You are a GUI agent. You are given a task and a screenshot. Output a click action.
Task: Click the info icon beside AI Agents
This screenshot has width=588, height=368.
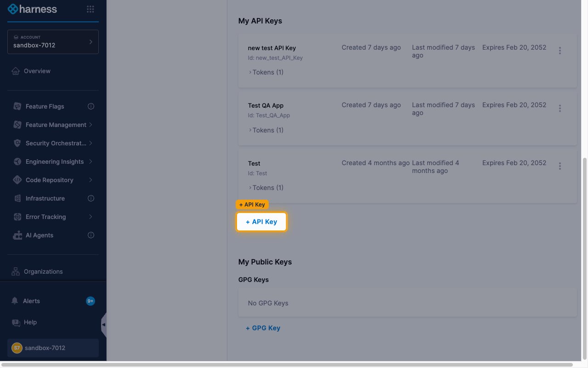click(x=91, y=235)
